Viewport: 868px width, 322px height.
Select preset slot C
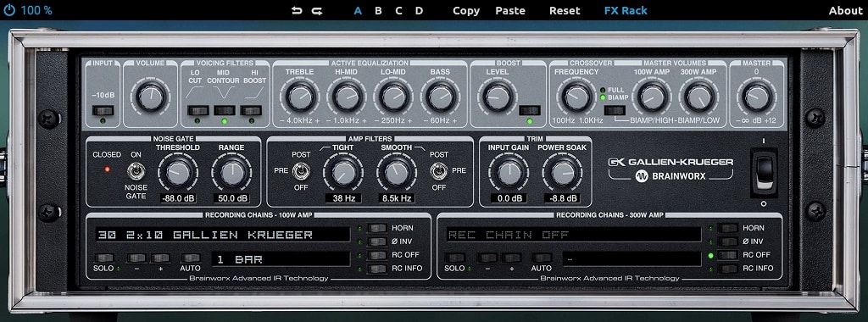(x=398, y=10)
